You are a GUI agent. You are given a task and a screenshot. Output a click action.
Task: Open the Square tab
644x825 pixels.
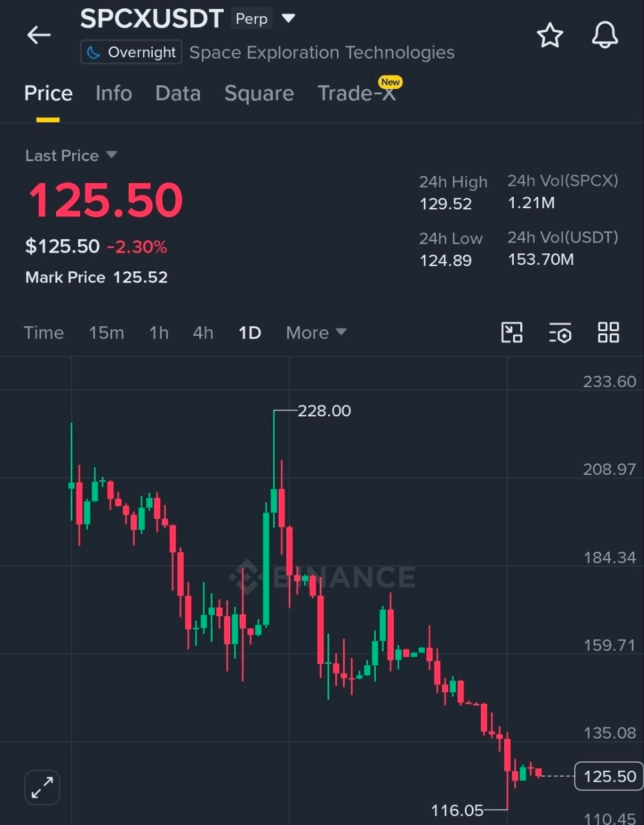tap(259, 93)
